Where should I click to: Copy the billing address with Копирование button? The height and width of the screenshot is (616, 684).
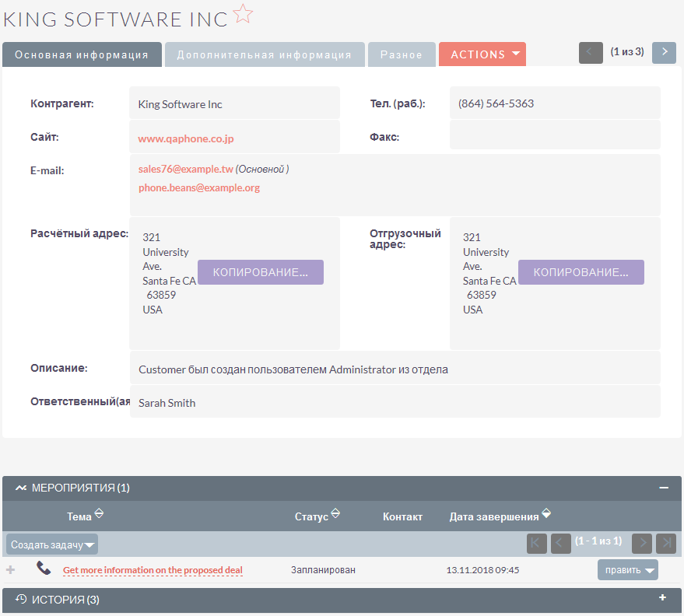pyautogui.click(x=260, y=272)
